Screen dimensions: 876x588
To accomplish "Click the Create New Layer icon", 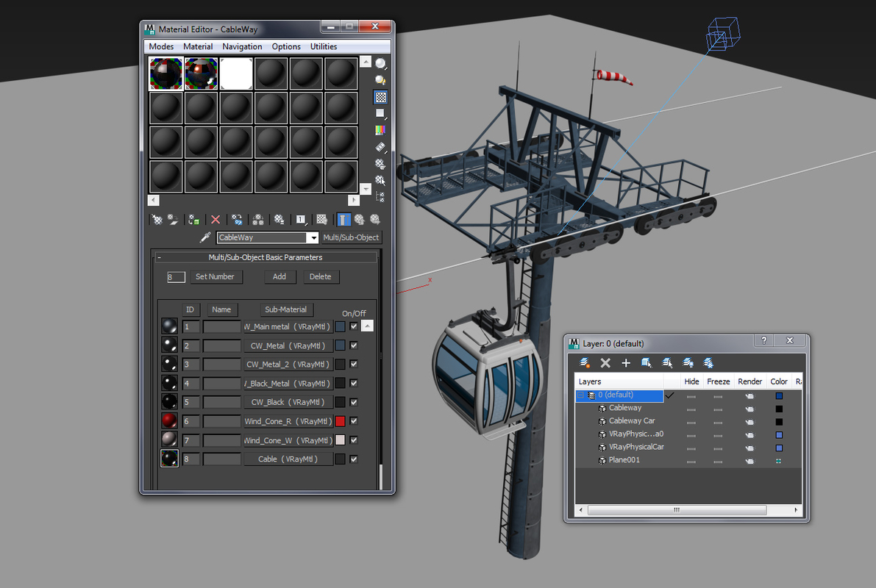I will point(585,362).
